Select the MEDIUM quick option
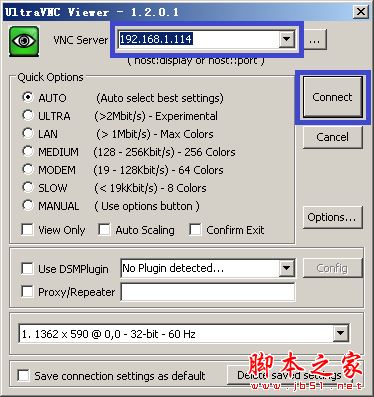Screen dimensions: 374x397 click(x=28, y=151)
